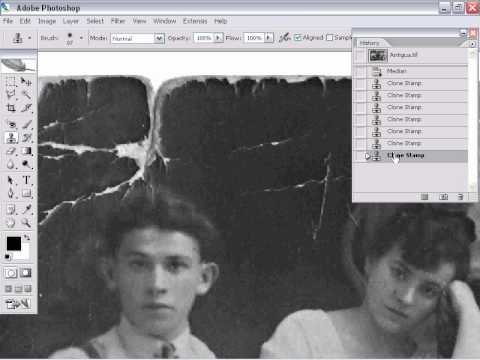Select the Clone Stamp tool in toolbox
The height and width of the screenshot is (360, 480).
11,138
